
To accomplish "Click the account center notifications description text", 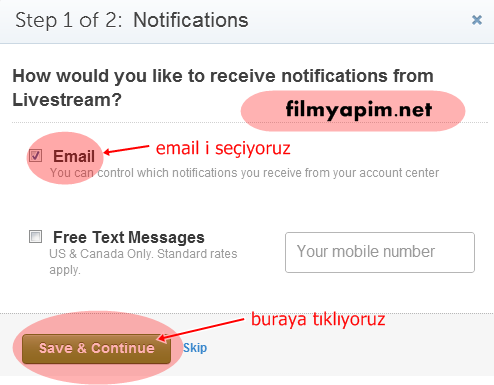I will tap(244, 173).
